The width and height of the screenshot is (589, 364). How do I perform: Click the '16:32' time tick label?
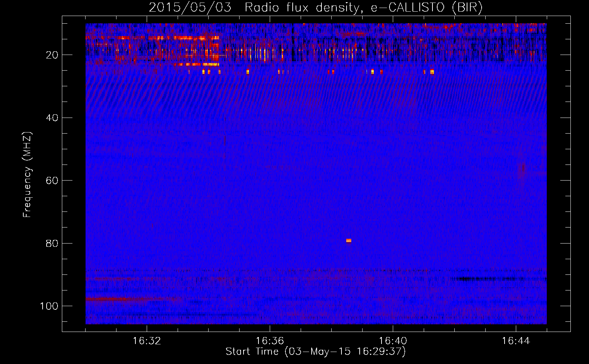tap(147, 341)
